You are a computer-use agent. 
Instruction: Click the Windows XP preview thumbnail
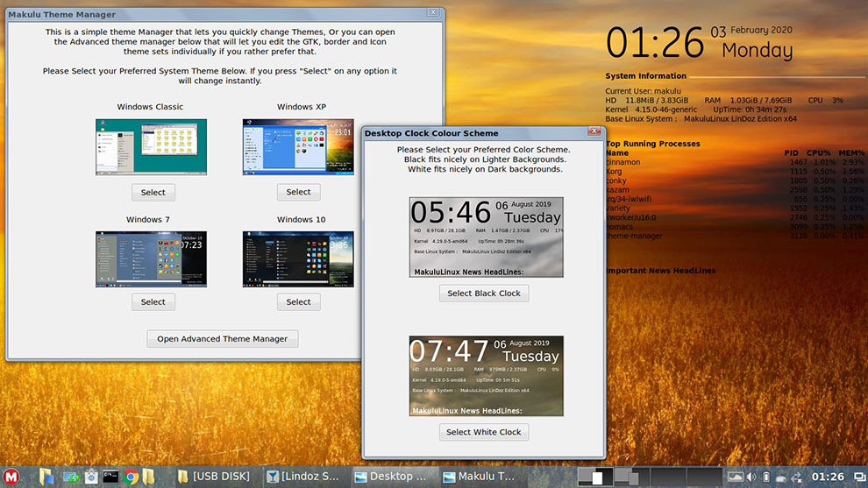(298, 146)
